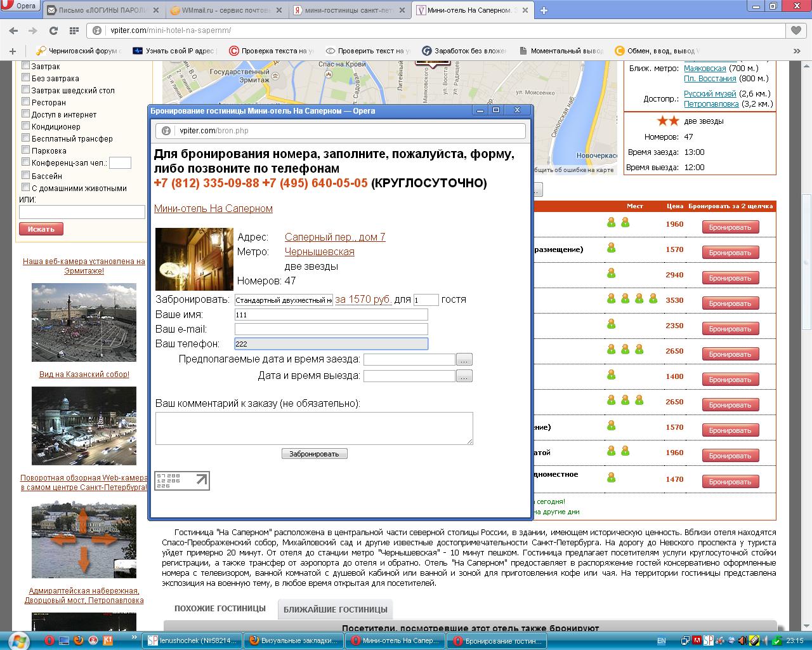Add current page to bookmarks bar
Viewport: 812px width, 650px height.
pos(12,51)
